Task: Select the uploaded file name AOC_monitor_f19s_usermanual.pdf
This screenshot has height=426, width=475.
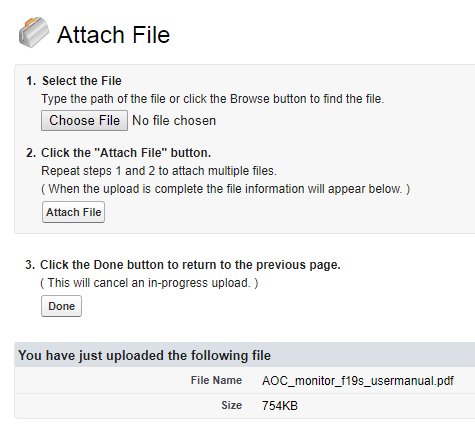Action: coord(358,381)
